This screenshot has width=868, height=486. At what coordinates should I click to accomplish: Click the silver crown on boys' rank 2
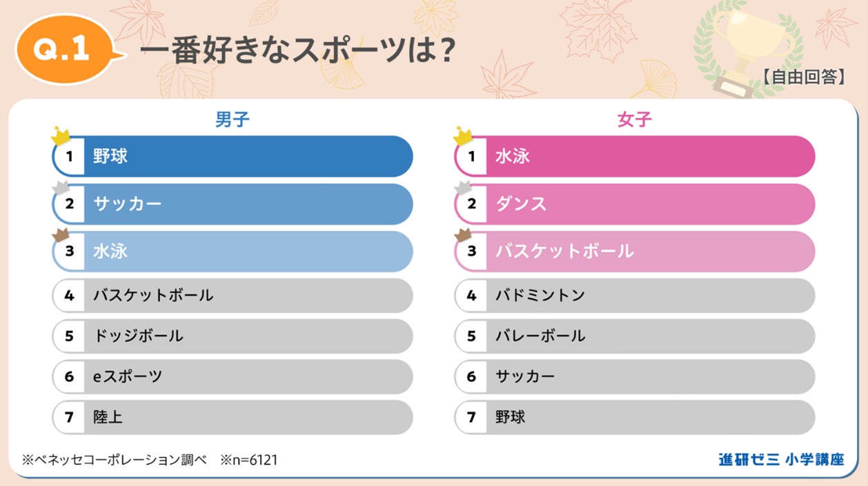point(61,185)
